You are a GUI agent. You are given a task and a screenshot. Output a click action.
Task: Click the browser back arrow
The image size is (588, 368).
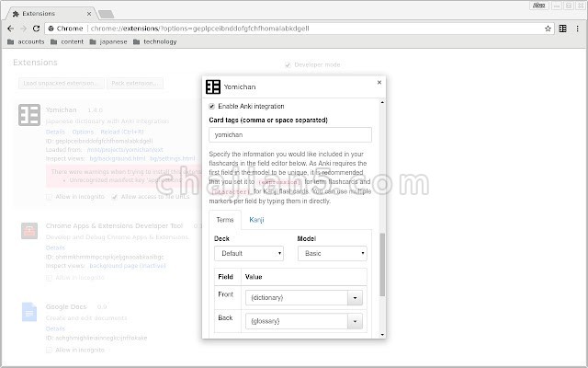coord(10,29)
